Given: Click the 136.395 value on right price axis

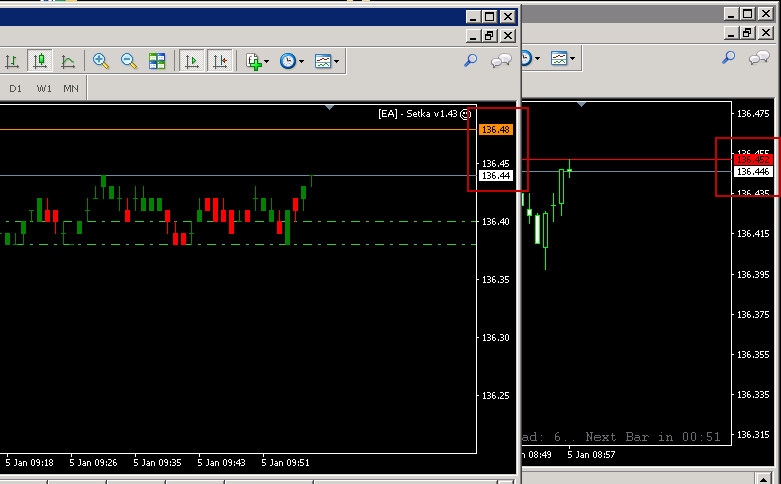Looking at the screenshot, I should pos(753,274).
